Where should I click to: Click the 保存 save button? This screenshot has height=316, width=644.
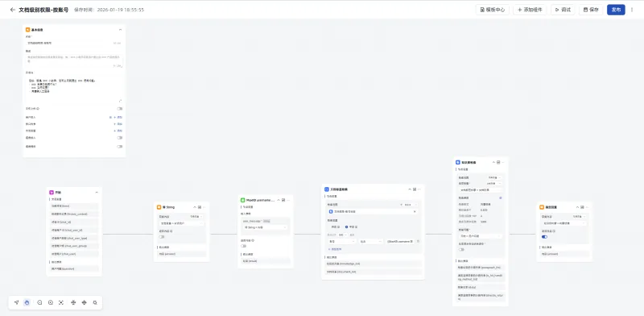click(x=591, y=10)
